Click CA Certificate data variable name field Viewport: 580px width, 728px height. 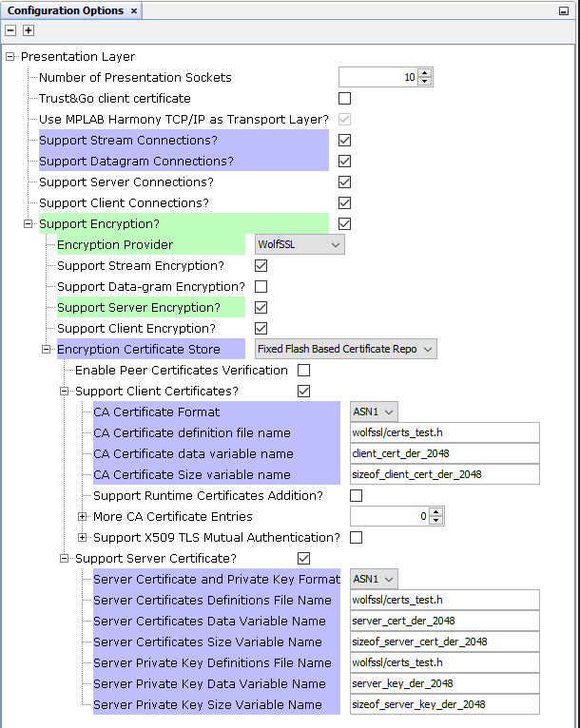[x=445, y=453]
